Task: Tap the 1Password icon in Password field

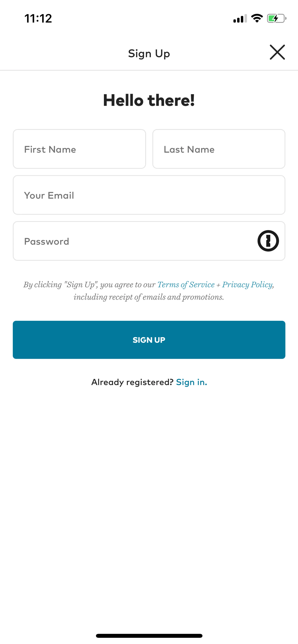Action: coord(268,241)
